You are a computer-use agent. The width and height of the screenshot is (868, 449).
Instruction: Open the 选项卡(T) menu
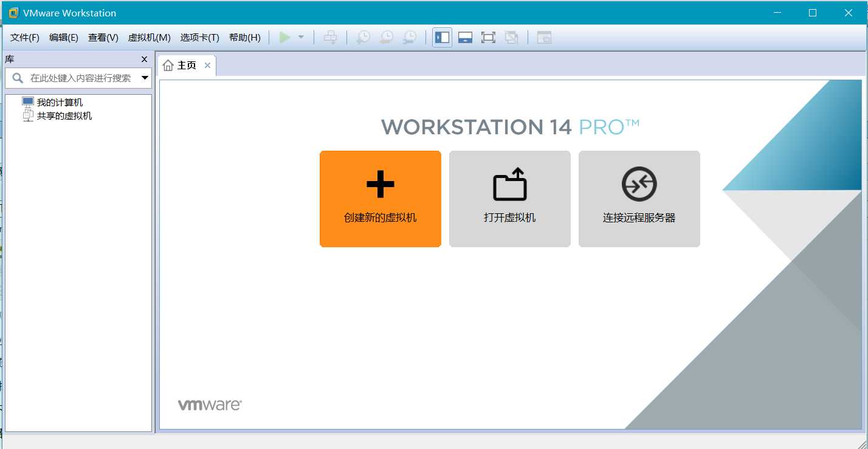200,38
